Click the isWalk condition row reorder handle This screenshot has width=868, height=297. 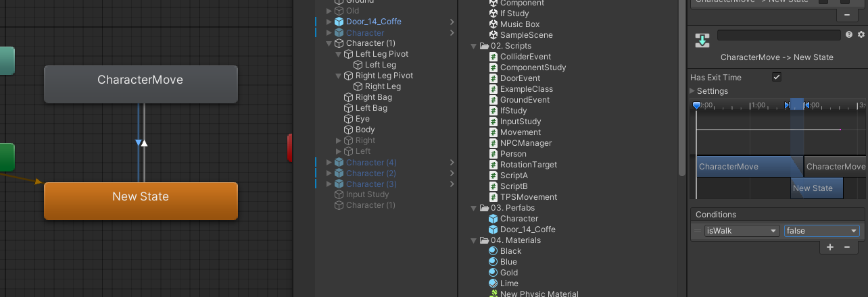coord(697,231)
